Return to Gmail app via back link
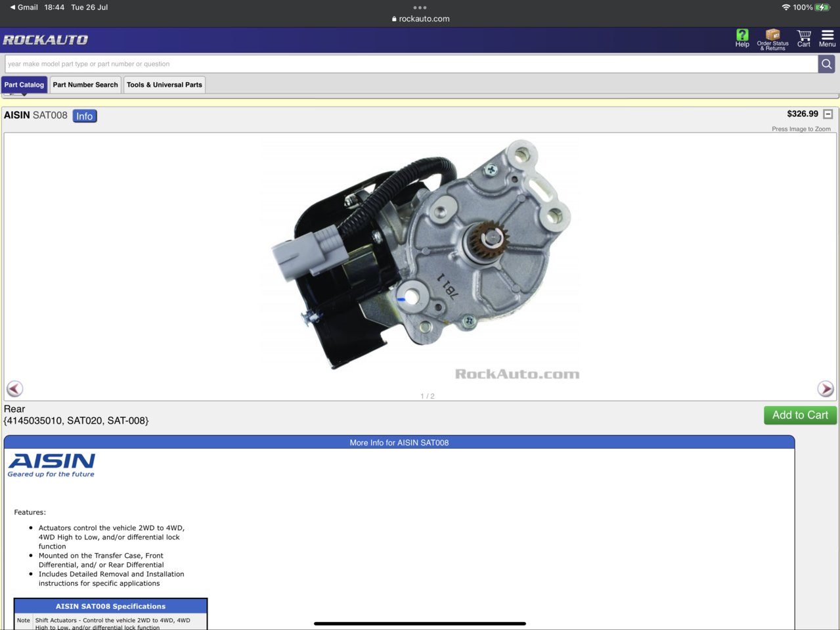The height and width of the screenshot is (630, 840). click(24, 7)
